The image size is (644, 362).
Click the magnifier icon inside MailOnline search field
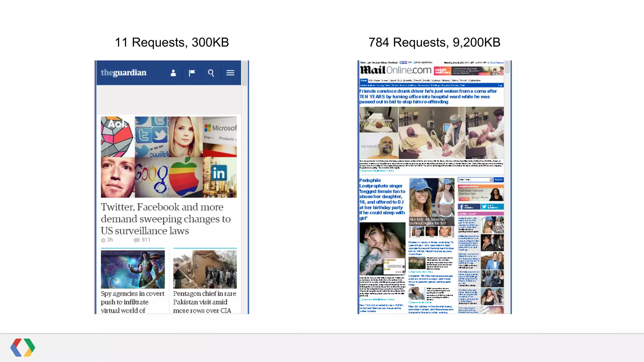(x=491, y=180)
